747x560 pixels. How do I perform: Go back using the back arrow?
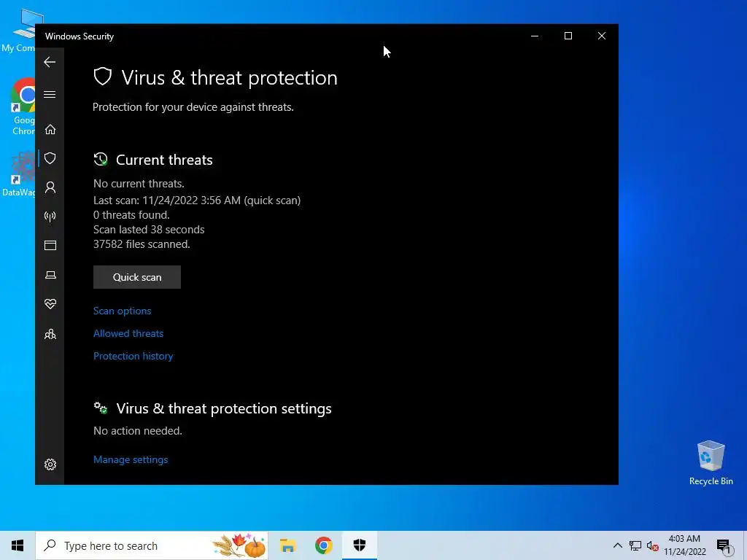(50, 62)
